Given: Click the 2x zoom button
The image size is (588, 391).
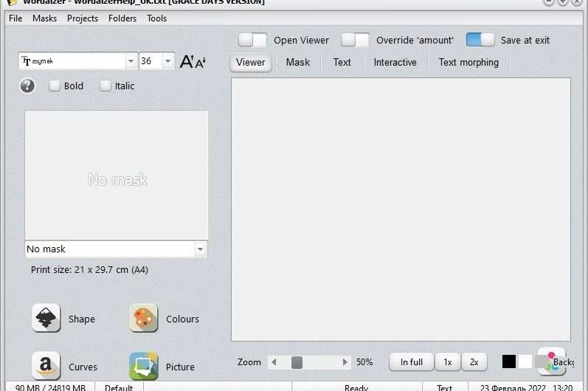Looking at the screenshot, I should pos(474,362).
